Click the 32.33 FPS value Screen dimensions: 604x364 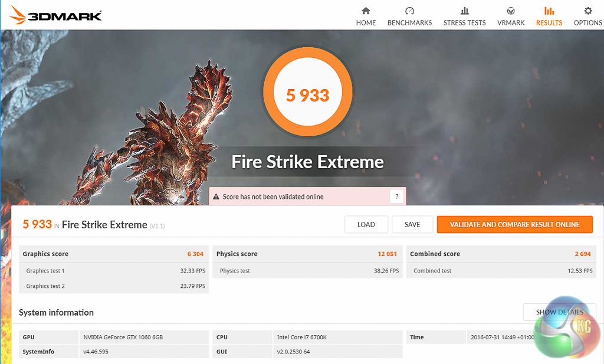pos(193,271)
